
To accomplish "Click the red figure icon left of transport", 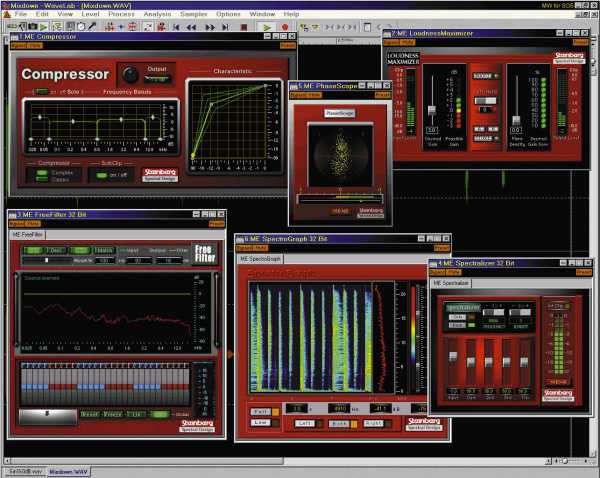I will pyautogui.click(x=161, y=27).
